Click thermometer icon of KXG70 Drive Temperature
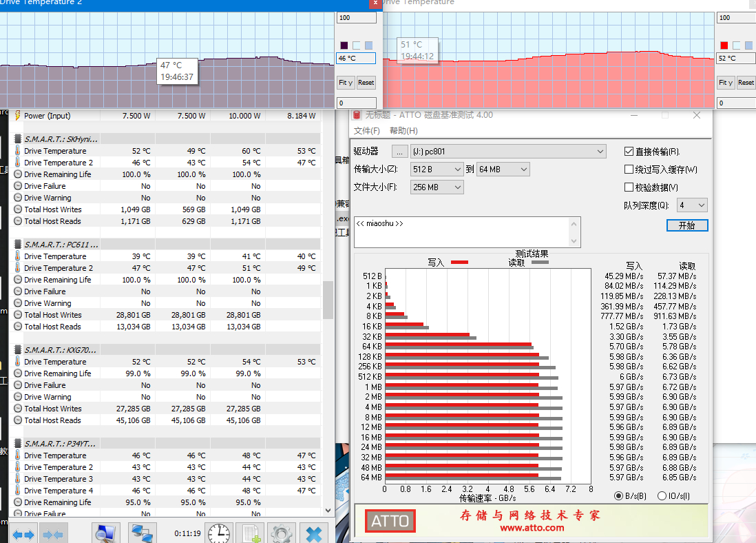Screen dimensions: 756x543 [x=17, y=362]
